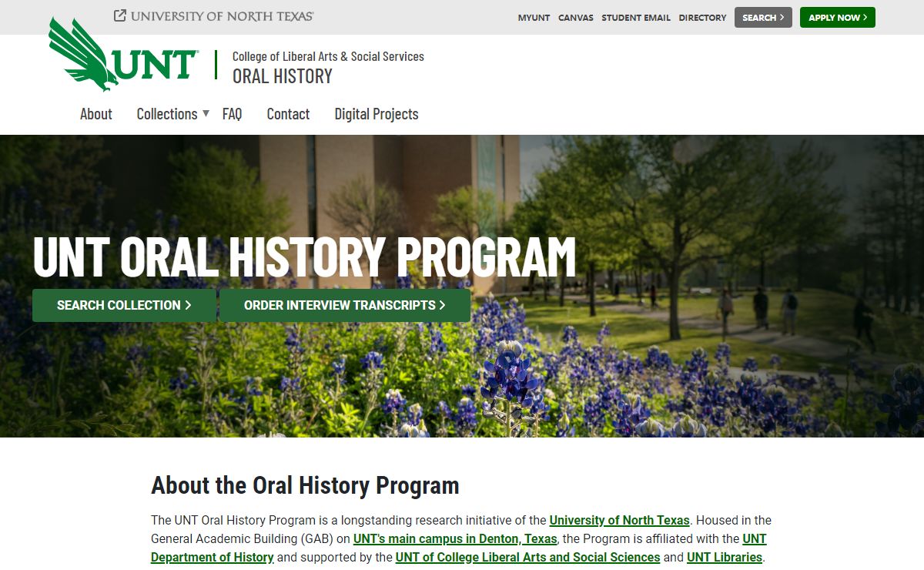Click the About the Oral History Program heading
Screen dimensions: 924x570
pyautogui.click(x=305, y=485)
